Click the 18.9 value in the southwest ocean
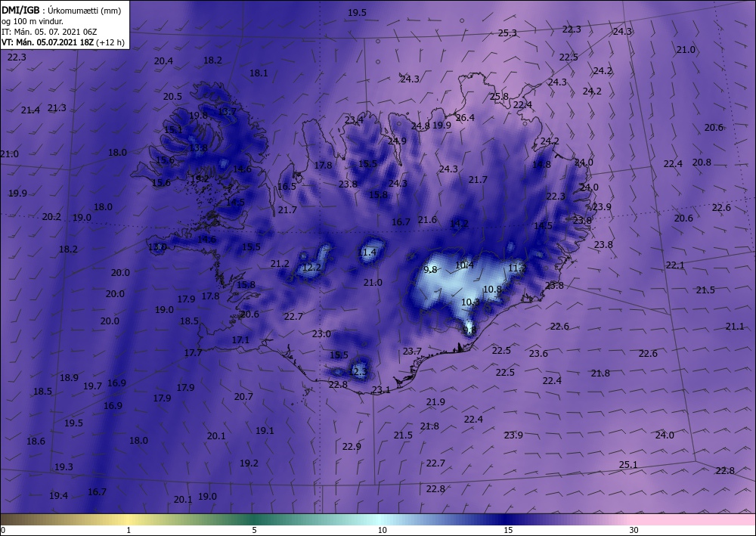This screenshot has width=756, height=536. pyautogui.click(x=69, y=377)
